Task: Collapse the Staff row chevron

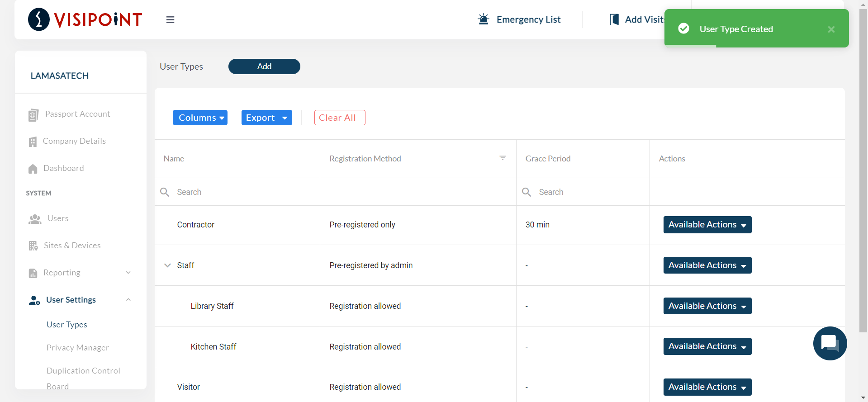Action: 167,265
